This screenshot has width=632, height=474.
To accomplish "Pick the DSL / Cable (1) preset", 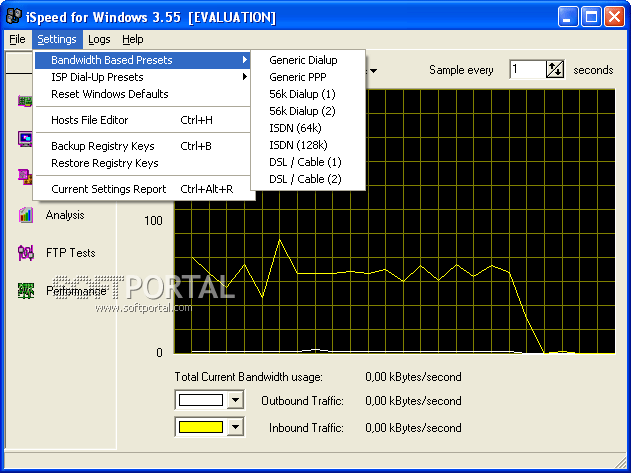I will point(308,162).
